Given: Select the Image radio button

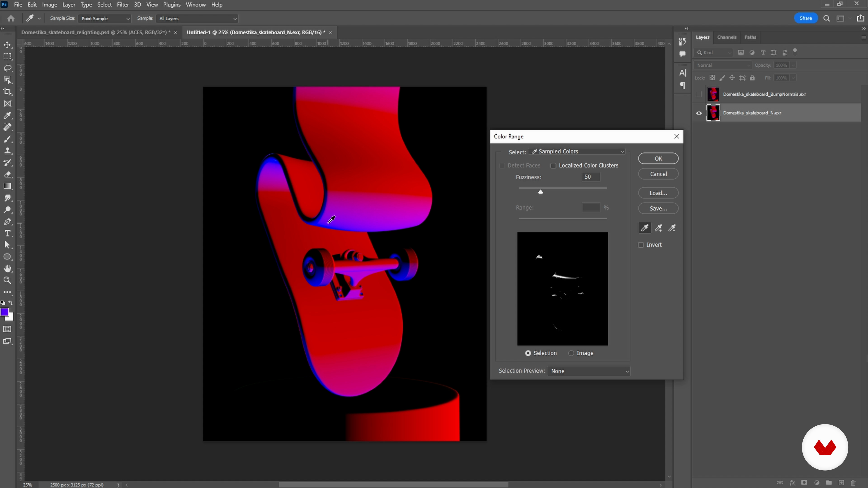Looking at the screenshot, I should [x=571, y=353].
